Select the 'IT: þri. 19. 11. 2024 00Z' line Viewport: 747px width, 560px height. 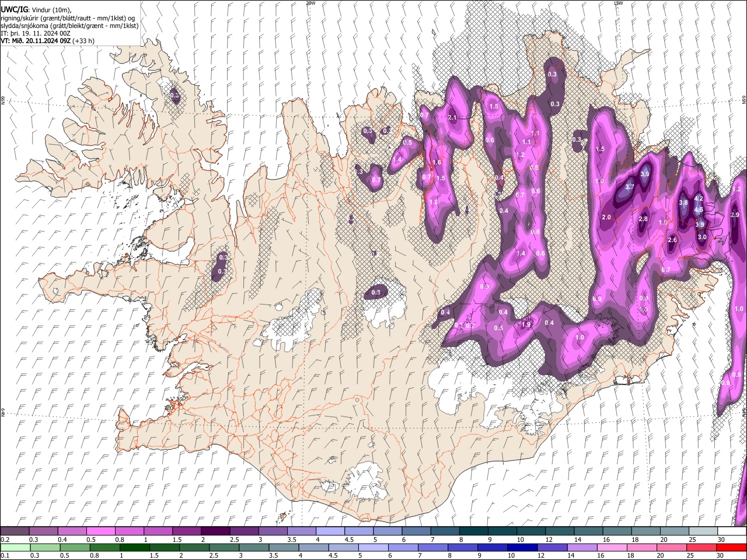[36, 33]
